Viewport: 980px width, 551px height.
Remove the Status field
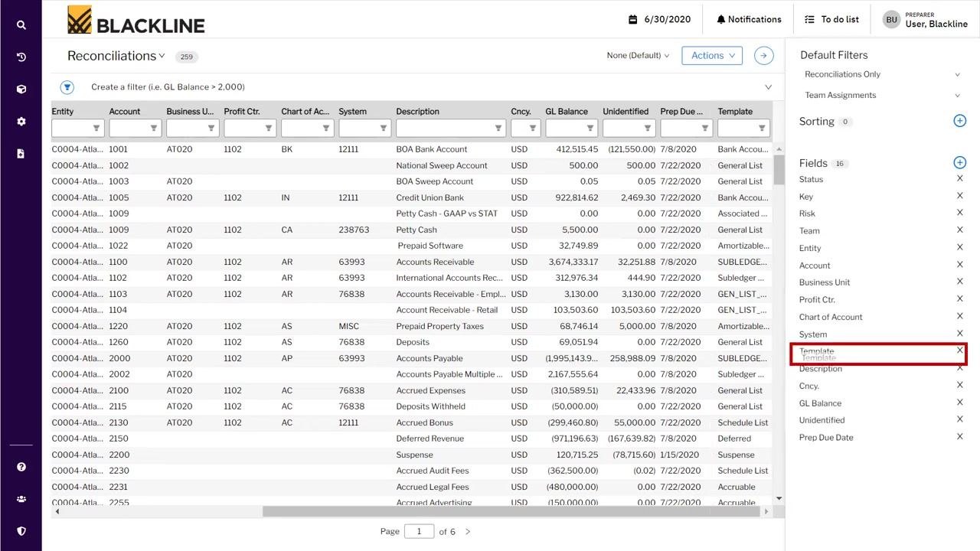click(959, 178)
